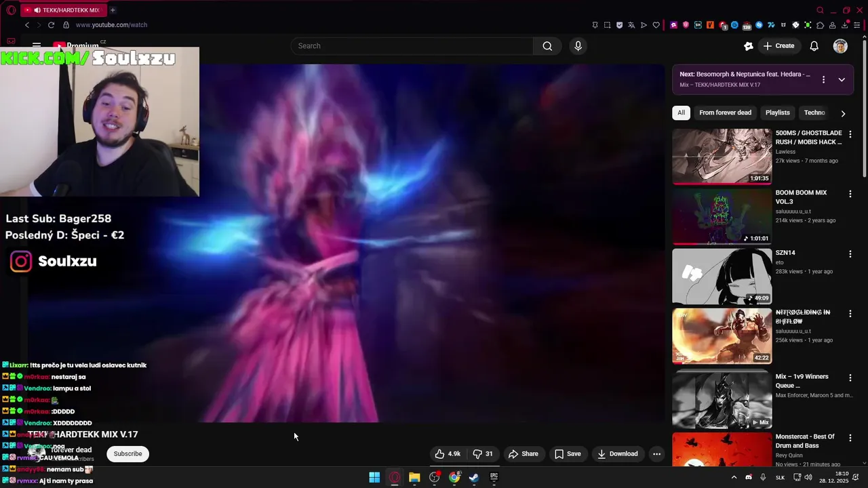
Task: Open Opera downloads icon in toolbar
Action: (x=845, y=25)
